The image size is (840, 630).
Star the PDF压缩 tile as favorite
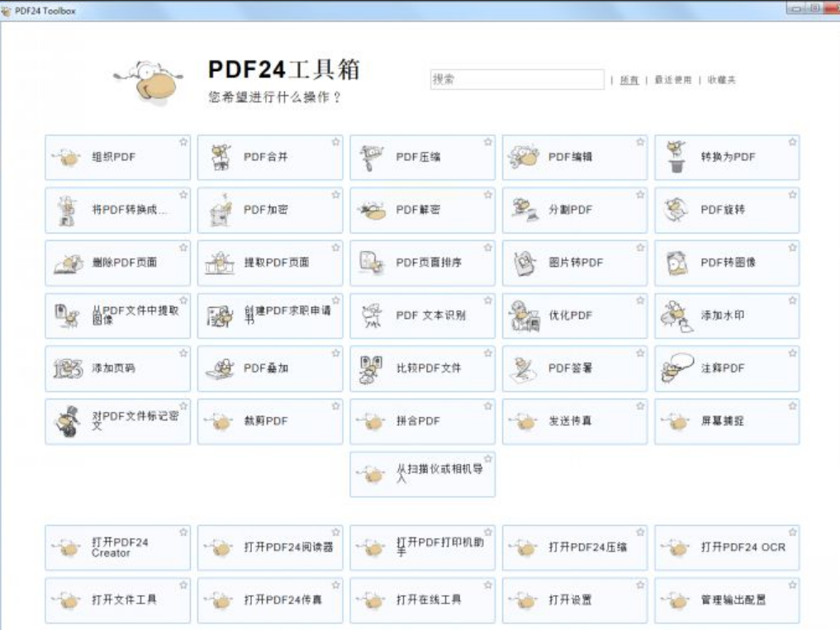488,142
